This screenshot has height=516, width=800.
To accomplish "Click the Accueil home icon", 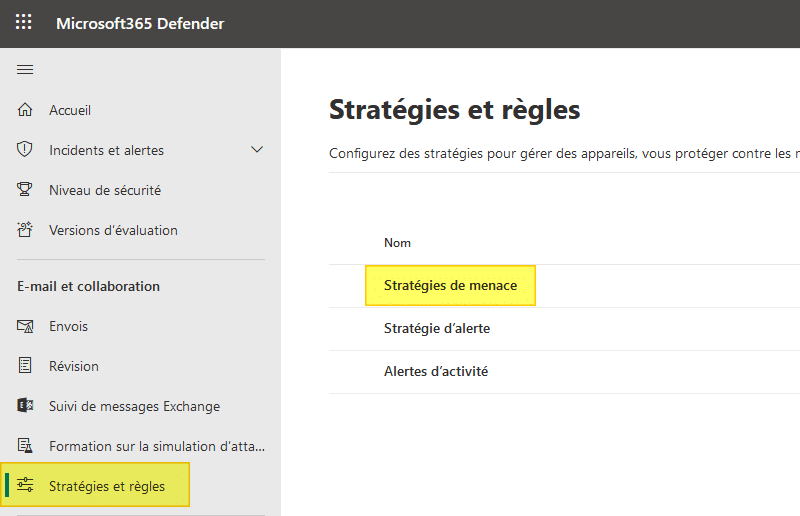I will [x=26, y=110].
